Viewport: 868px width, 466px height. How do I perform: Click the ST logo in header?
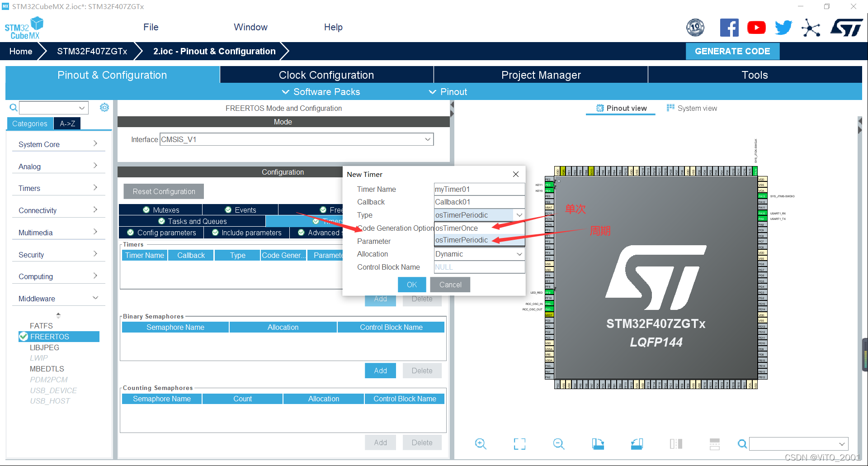point(846,28)
